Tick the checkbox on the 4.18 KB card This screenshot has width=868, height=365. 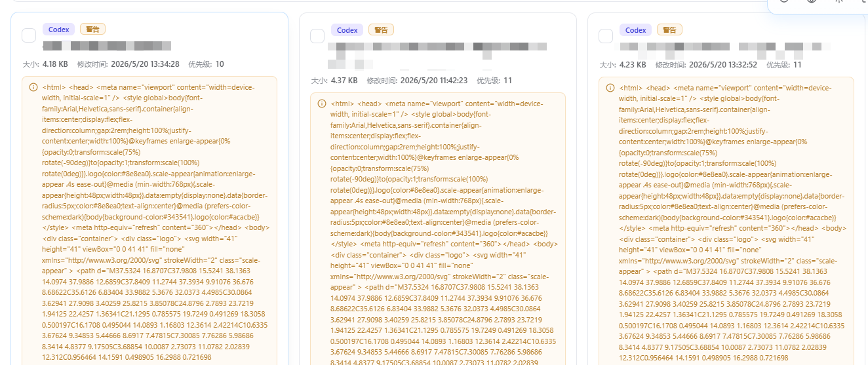[29, 35]
